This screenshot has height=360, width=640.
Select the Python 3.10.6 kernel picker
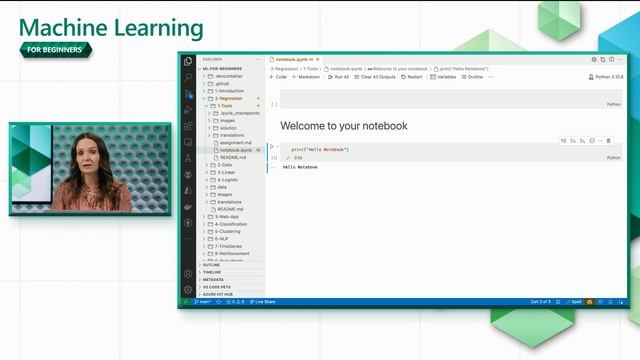(606, 77)
